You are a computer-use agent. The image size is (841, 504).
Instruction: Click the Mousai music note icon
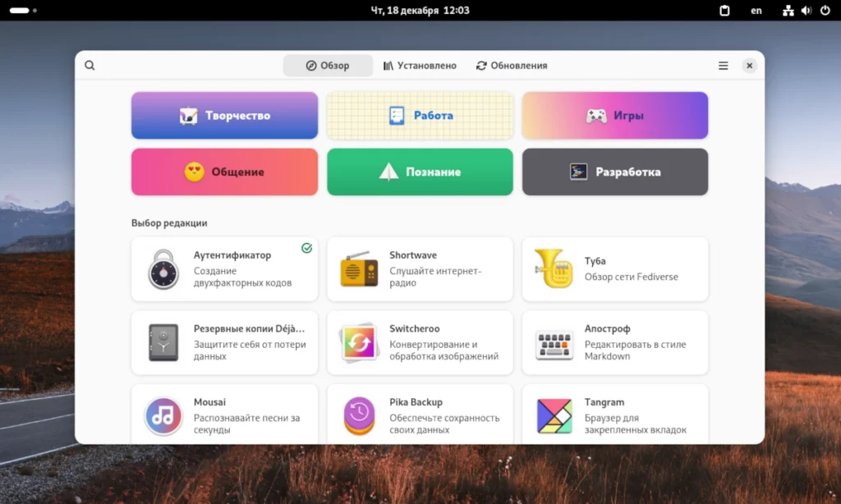point(163,416)
